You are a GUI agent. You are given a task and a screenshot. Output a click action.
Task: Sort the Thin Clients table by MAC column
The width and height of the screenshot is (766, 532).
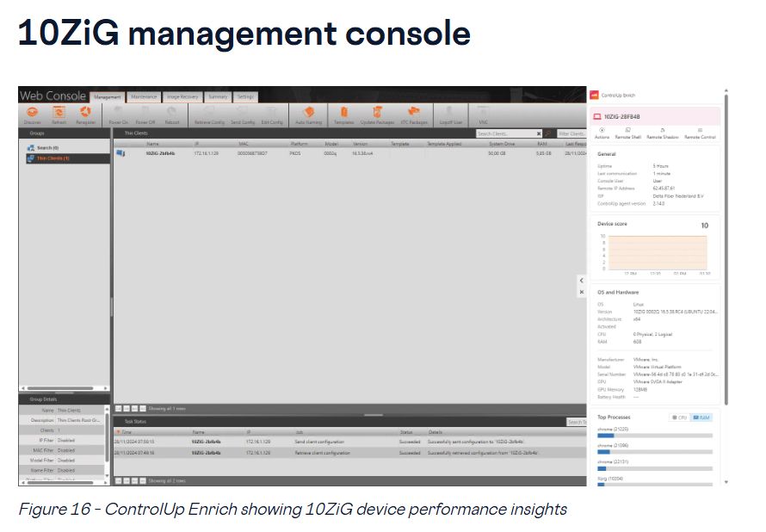click(x=244, y=144)
